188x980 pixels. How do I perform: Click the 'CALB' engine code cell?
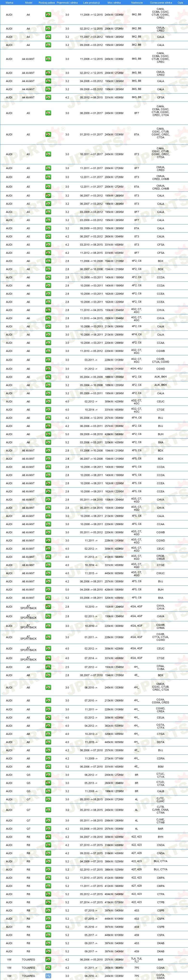161,791
